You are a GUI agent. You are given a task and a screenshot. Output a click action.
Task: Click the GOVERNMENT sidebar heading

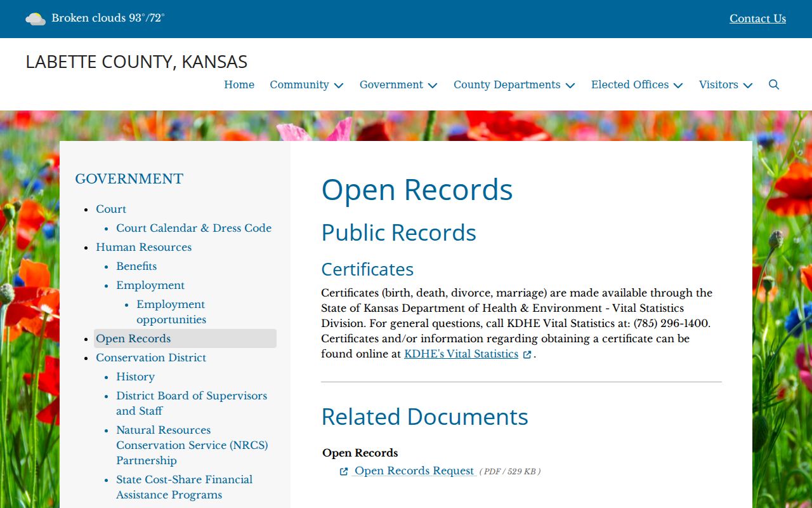(129, 179)
